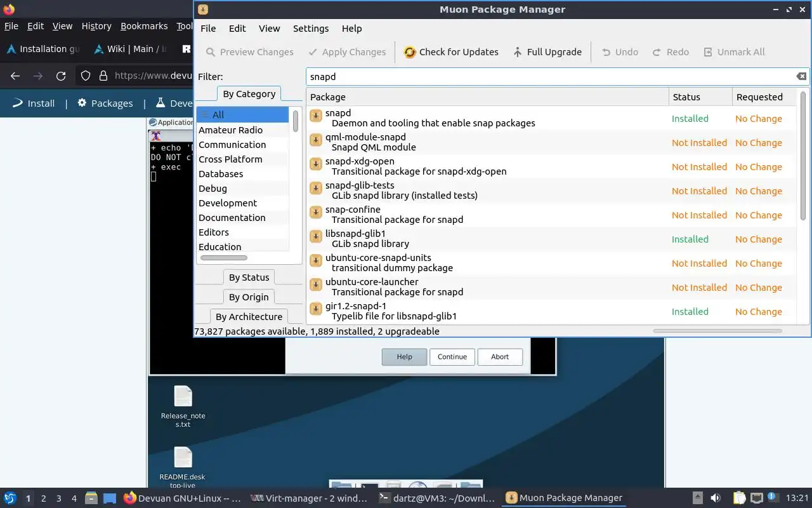Sort by the Package column header
This screenshot has height=508, width=812.
(487, 97)
